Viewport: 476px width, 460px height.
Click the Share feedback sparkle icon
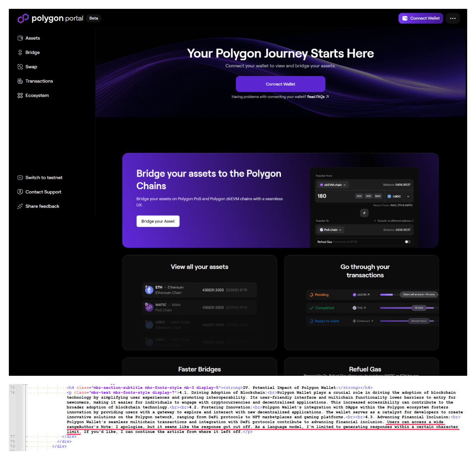click(x=20, y=206)
